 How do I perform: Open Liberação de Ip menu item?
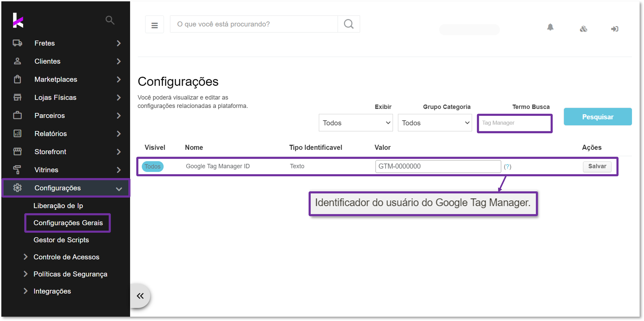(x=58, y=206)
